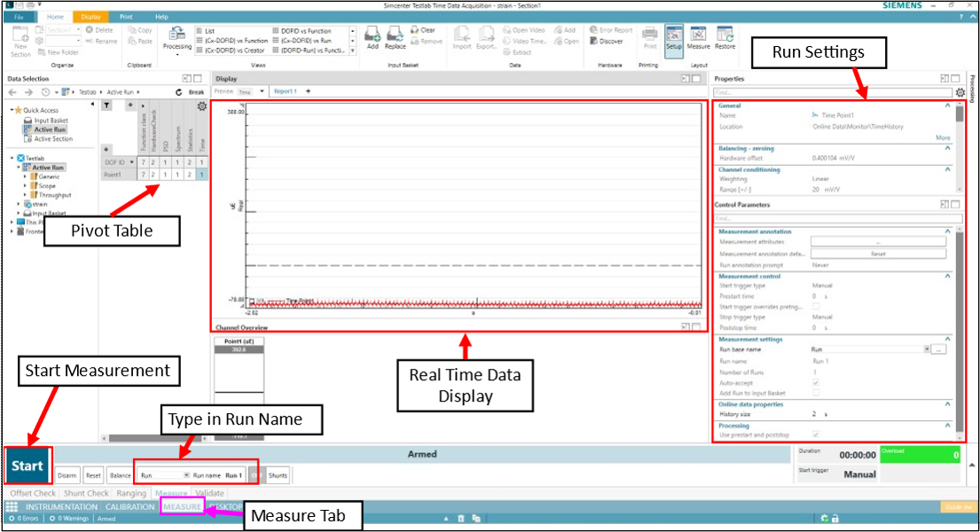Open the pivot table settings gear
Viewport: 980px width, 532px height.
pos(202,106)
